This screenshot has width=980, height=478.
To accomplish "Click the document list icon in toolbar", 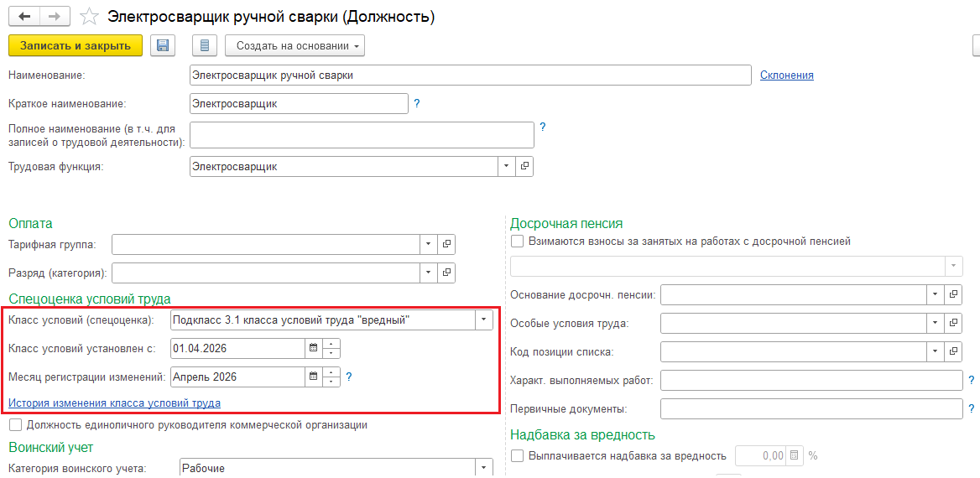I will pos(205,45).
